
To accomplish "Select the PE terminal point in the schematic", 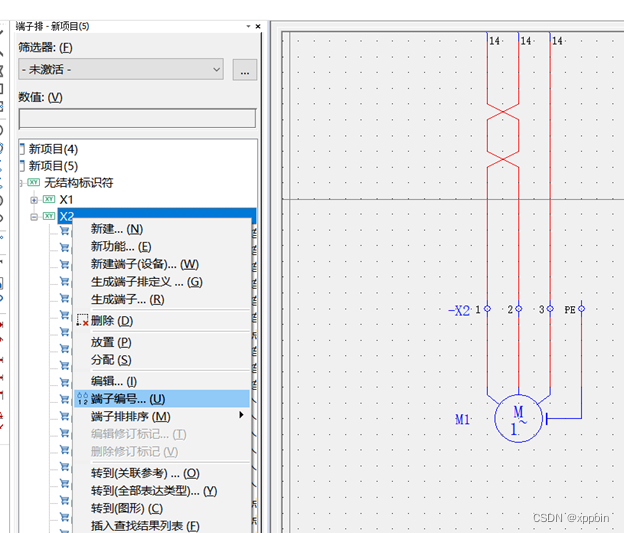I will coord(581,309).
